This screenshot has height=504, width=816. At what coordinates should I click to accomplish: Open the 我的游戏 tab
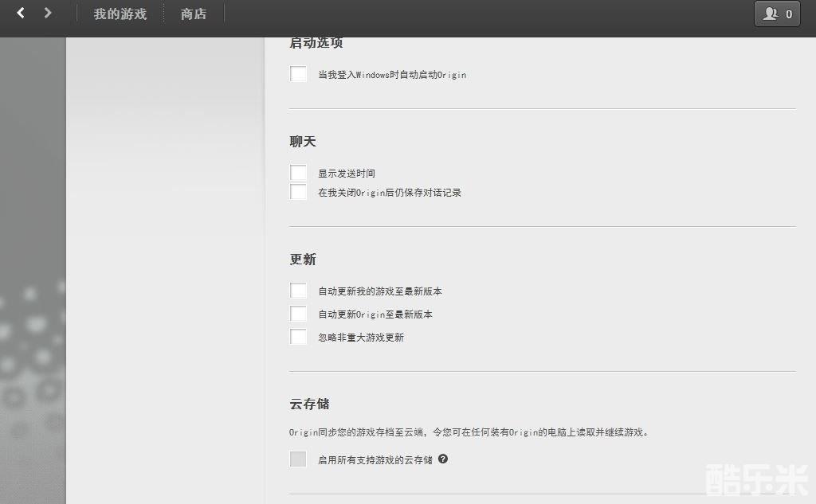(120, 14)
